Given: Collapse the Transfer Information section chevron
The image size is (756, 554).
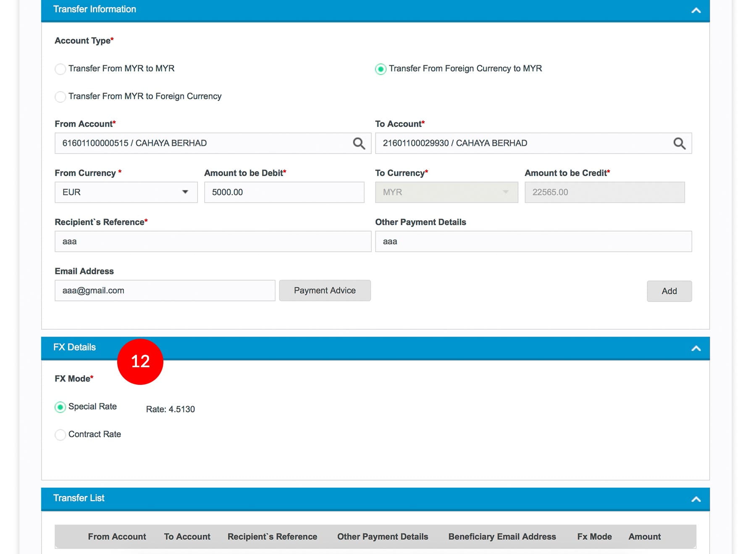Looking at the screenshot, I should coord(696,10).
